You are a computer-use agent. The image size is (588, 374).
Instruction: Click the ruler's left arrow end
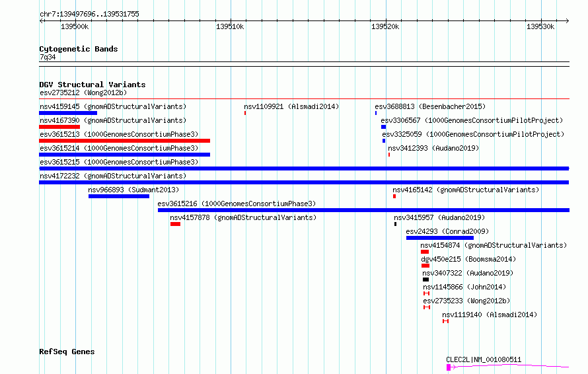click(41, 21)
